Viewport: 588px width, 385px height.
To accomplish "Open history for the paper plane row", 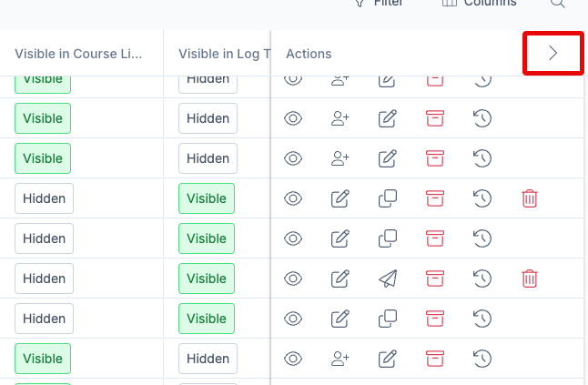I will point(482,279).
